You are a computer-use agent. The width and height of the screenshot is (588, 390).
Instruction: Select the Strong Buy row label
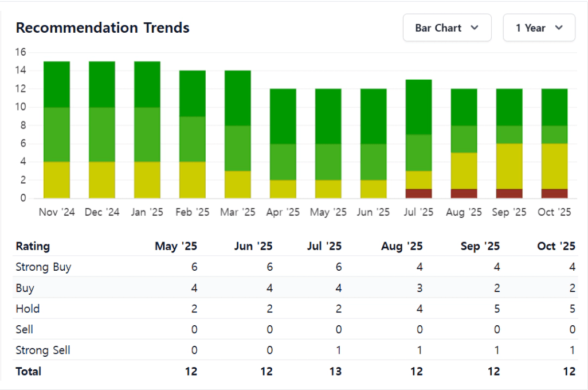(44, 267)
